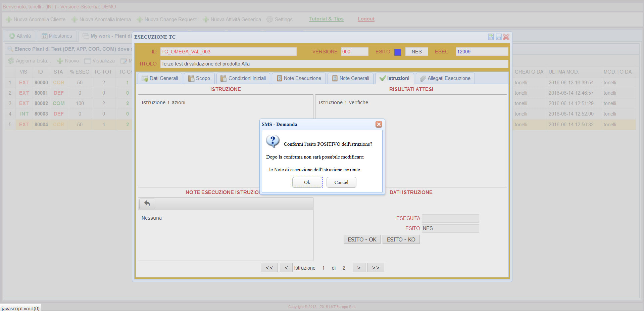The image size is (644, 311).
Task: Click Nuova Attività Generica
Action: click(232, 19)
